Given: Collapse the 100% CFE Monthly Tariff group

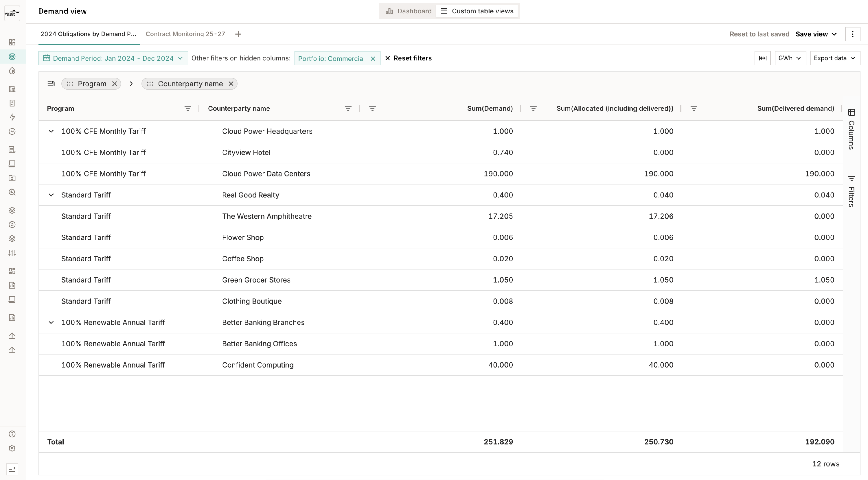Looking at the screenshot, I should pyautogui.click(x=51, y=131).
